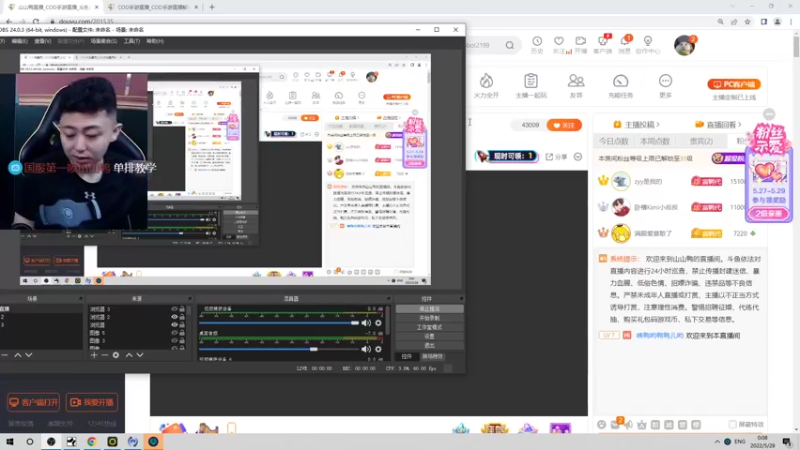The height and width of the screenshot is (450, 800).
Task: Open the OBS 查看(V) menu
Action: click(x=42, y=41)
